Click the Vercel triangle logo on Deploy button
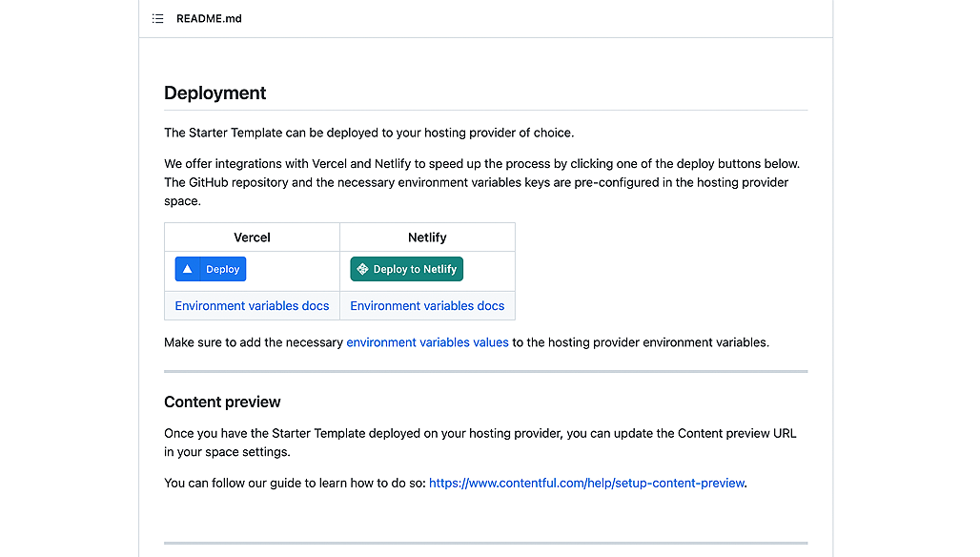 188,269
